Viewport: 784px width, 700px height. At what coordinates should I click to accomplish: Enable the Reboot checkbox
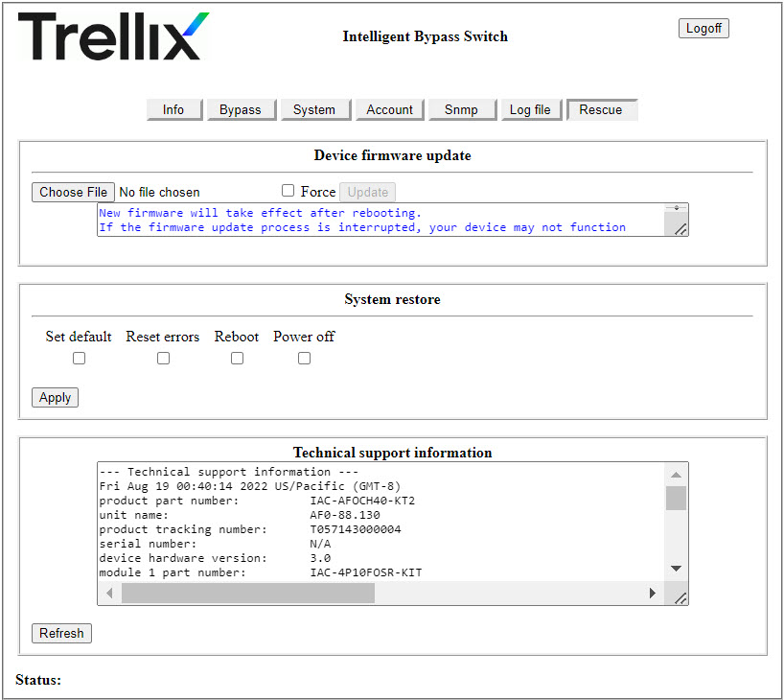(238, 359)
